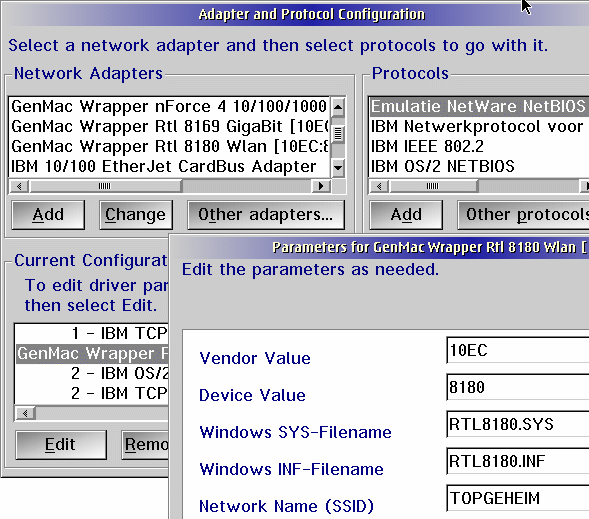Screen dimensions: 589x519
Task: Click the Remove button
Action: [146, 445]
